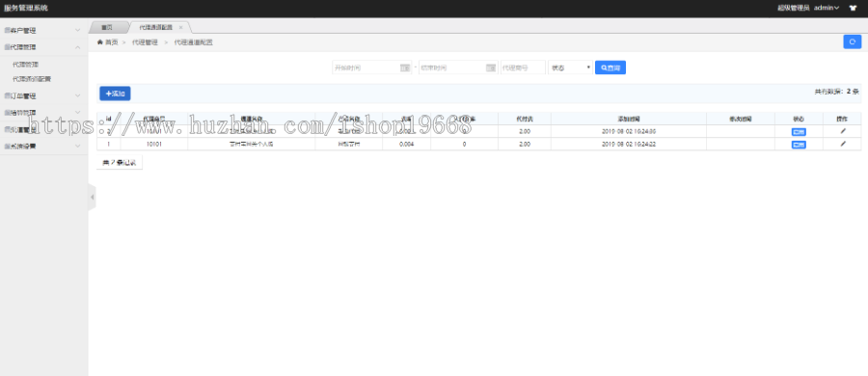Click the home icon in the breadcrumb
Screen dimensions: 868x376
[x=100, y=42]
